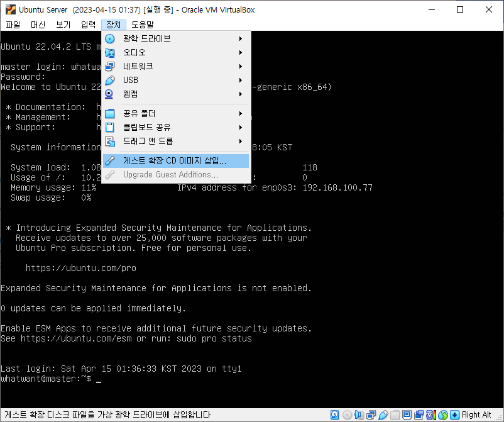Image resolution: width=504 pixels, height=422 pixels.
Task: Click CPU virtualization status icon
Action: [431, 415]
